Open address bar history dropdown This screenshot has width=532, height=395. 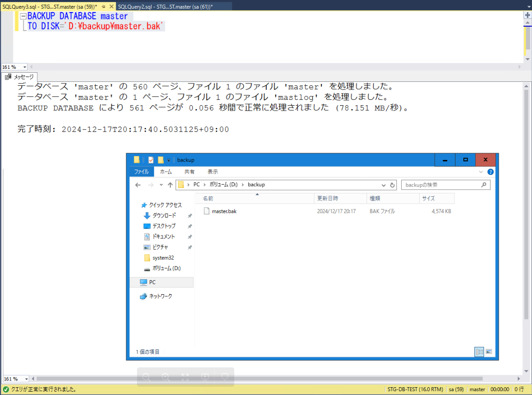pos(383,185)
